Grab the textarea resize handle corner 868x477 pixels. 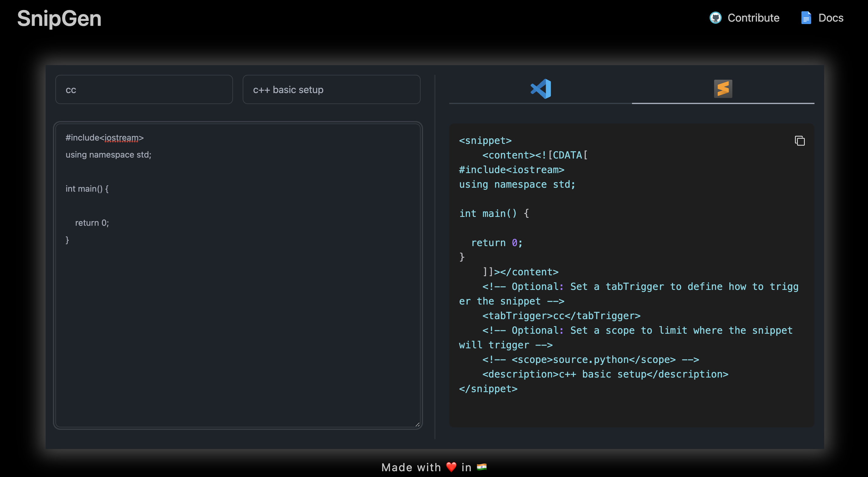[417, 424]
